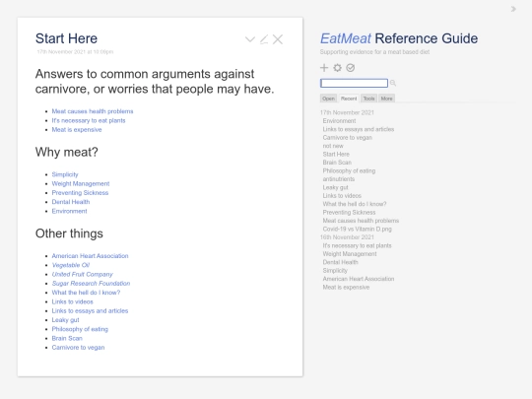Screen dimensions: 532x399
Task: Follow the Vegetable Oil link
Action: point(71,265)
